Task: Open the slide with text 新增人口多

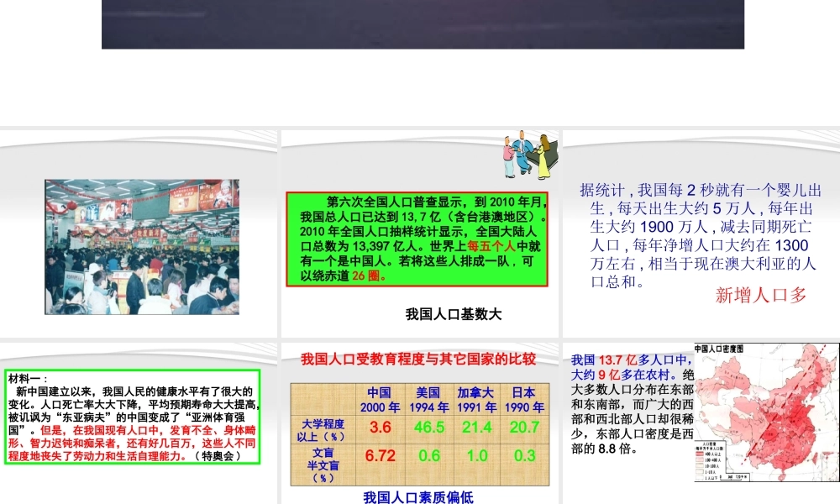Action: (701, 234)
